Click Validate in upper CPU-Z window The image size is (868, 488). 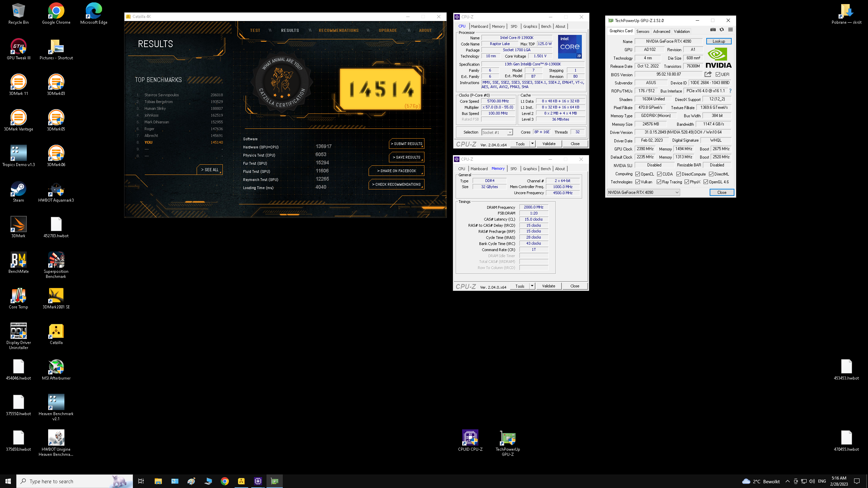[549, 144]
